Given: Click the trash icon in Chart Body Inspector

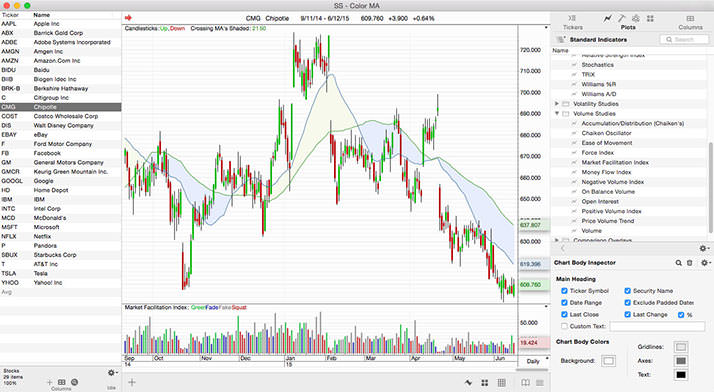Looking at the screenshot, I should coord(689,263).
